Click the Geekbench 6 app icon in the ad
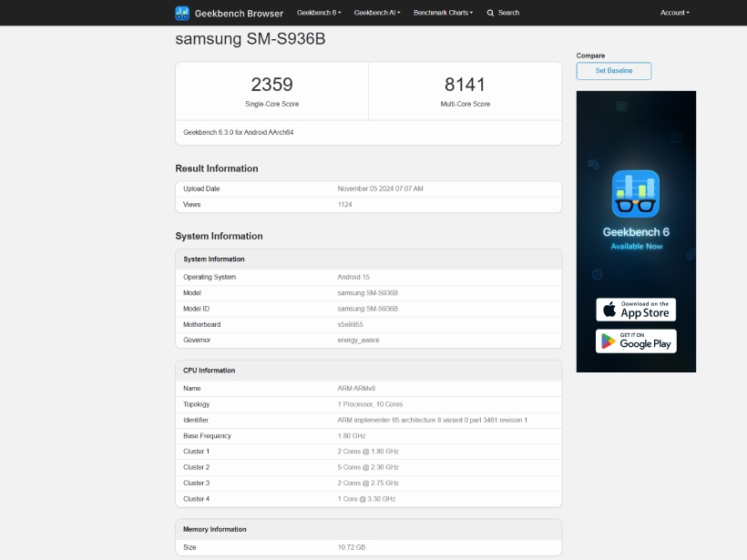This screenshot has height=560, width=747. coord(636,193)
